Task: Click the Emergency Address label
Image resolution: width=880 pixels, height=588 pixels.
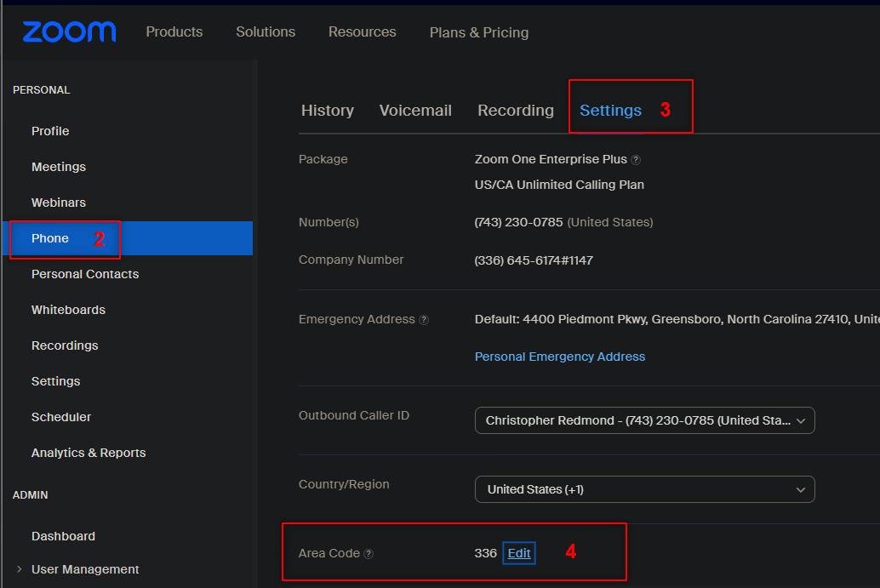Action: 357,319
